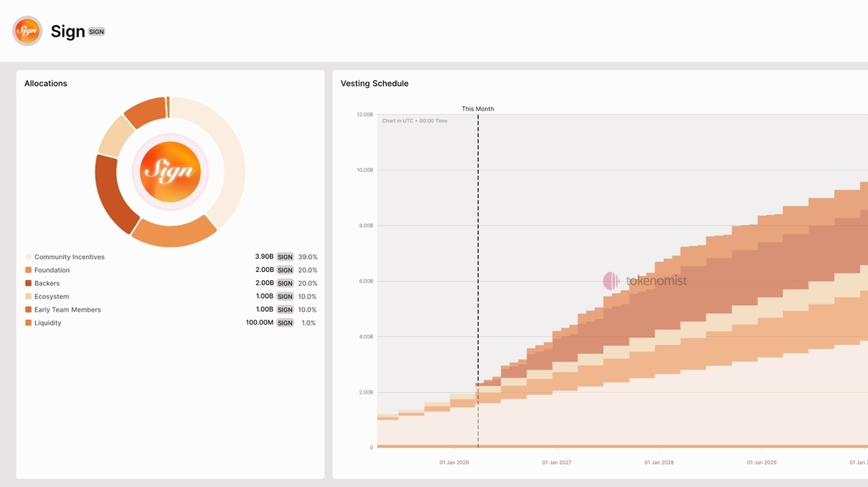
Task: Select the Ecosystem legend label
Action: click(51, 296)
